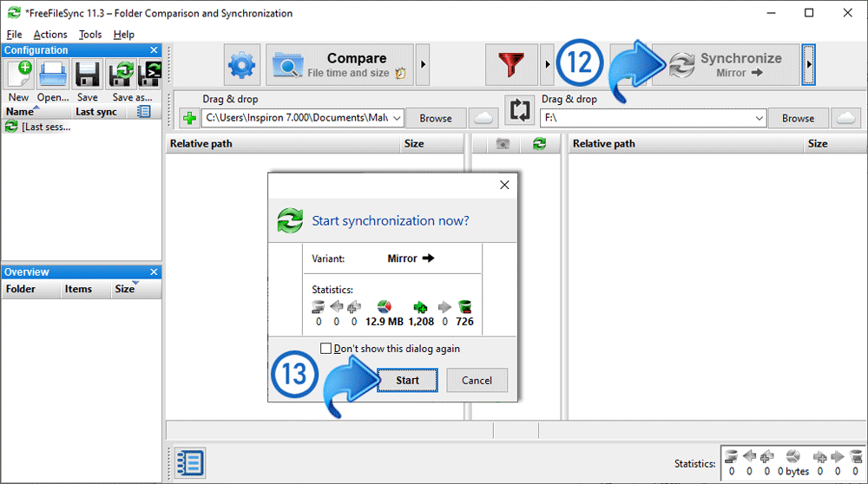This screenshot has width=868, height=484.
Task: Click the Synchronize Mirror button
Action: coord(726,65)
